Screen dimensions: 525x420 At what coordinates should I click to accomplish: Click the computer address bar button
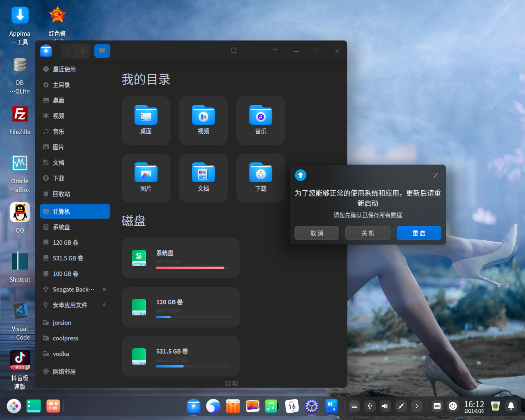click(102, 51)
